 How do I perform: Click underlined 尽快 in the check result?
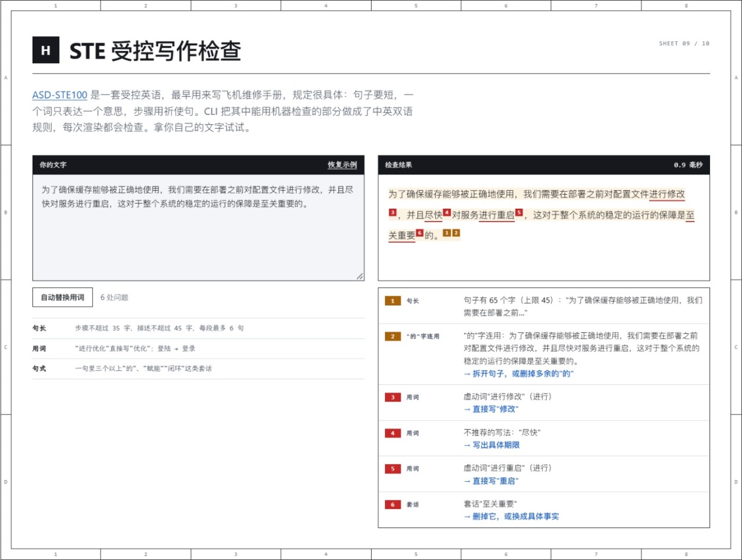[x=434, y=215]
